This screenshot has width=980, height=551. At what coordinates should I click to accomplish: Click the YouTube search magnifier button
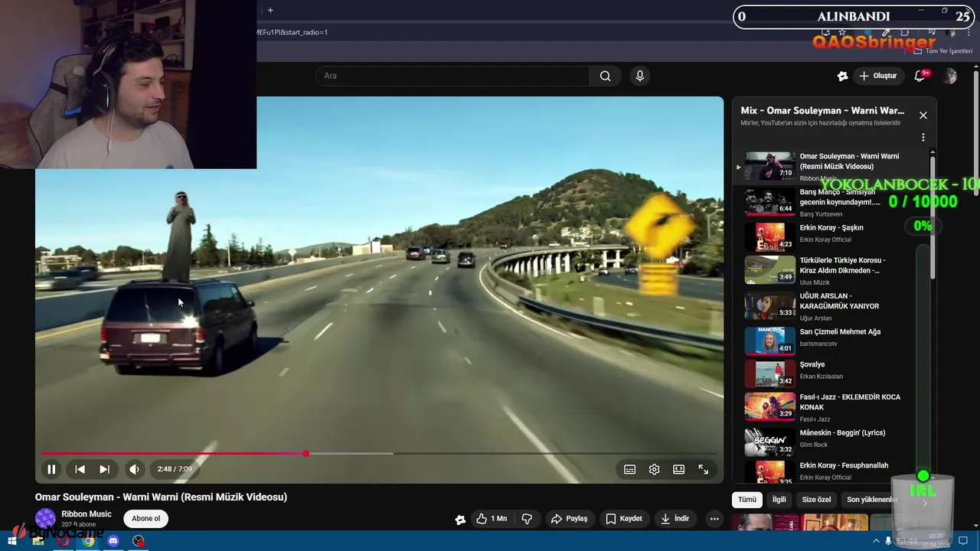point(605,76)
